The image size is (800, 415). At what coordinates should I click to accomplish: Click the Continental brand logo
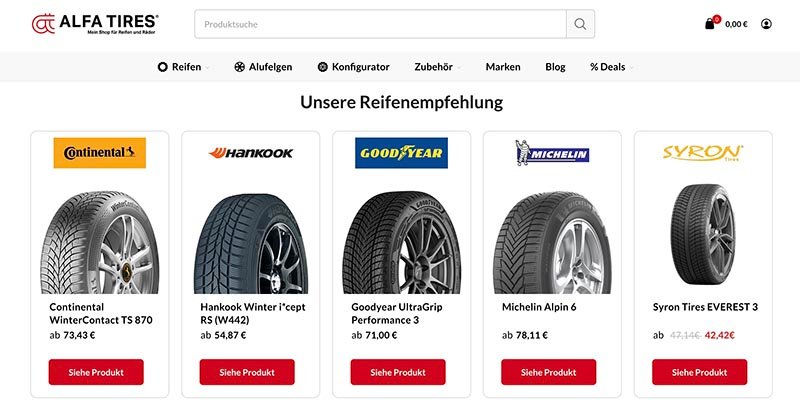[x=99, y=153]
